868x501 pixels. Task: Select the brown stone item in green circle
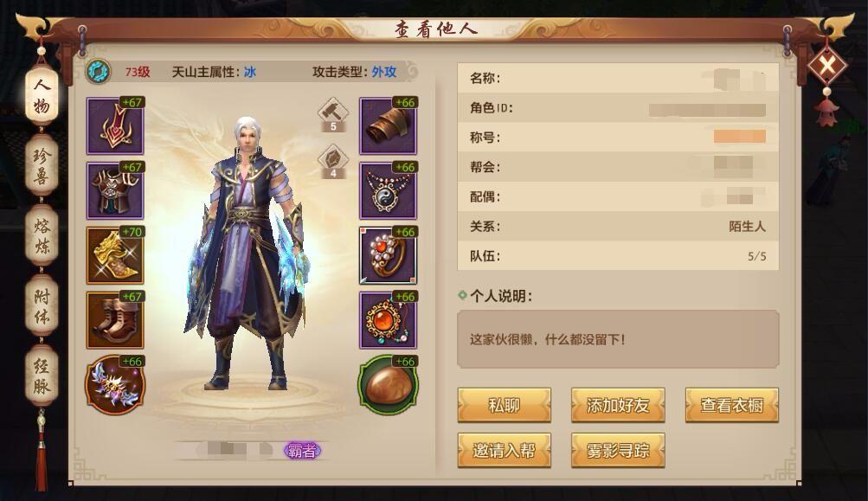tap(388, 385)
